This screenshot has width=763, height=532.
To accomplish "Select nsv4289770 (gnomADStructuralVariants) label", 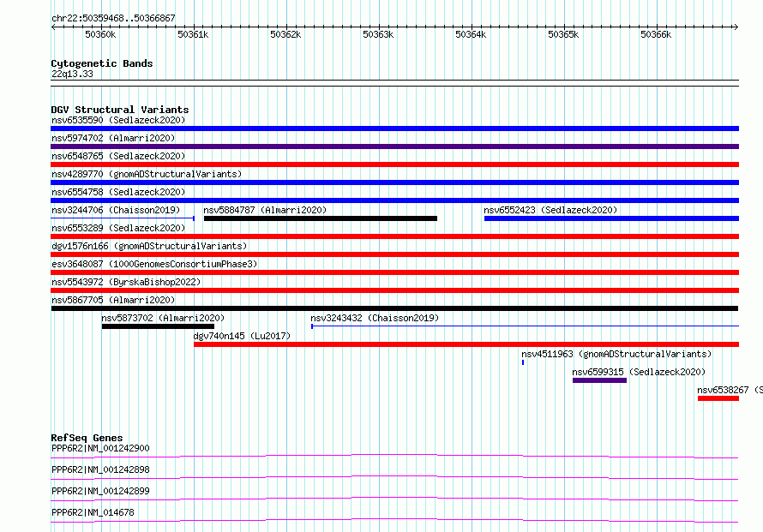I will (x=147, y=174).
